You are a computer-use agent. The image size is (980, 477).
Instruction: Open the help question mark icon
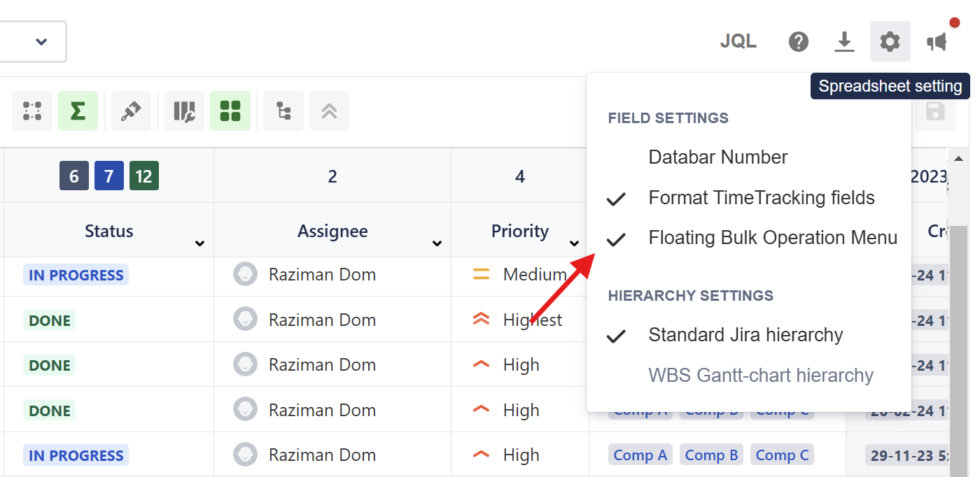[799, 42]
